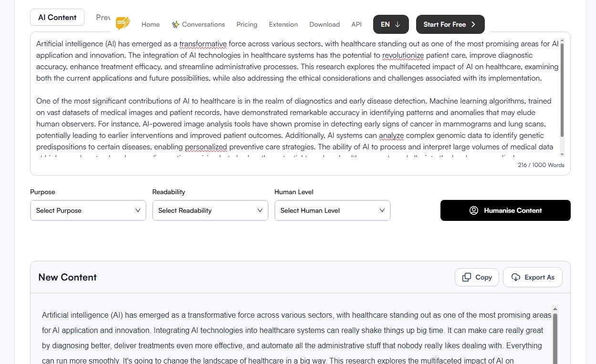Switch to the AI Content tab
Screen dimensions: 596x364
[x=57, y=17]
